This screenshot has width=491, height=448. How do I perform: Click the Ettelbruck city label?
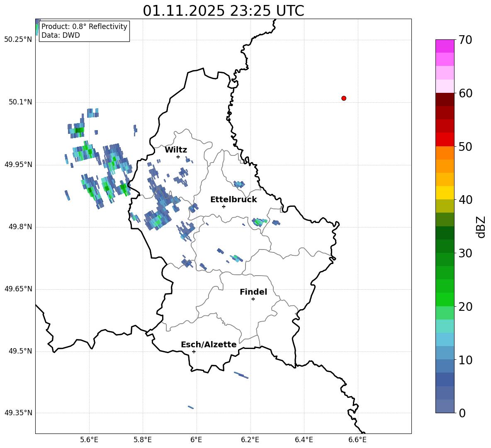click(233, 200)
